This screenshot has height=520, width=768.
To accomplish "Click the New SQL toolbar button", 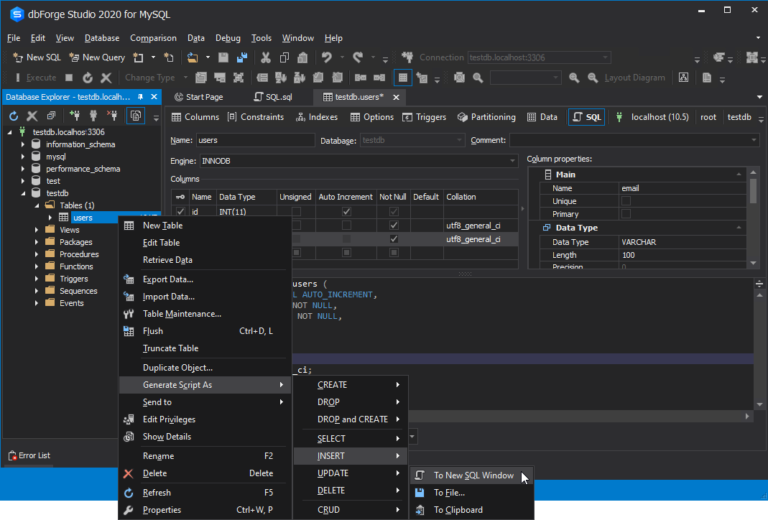I will coord(36,58).
